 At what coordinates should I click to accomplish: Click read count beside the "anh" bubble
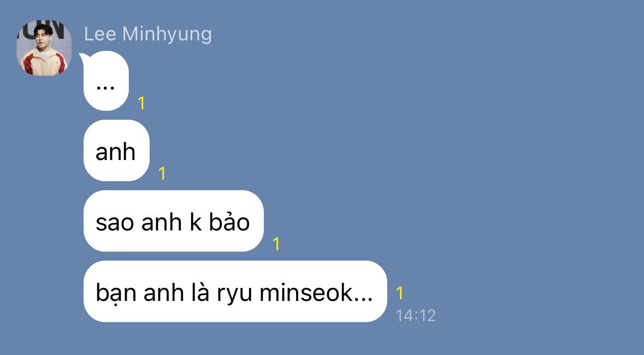pos(162,173)
